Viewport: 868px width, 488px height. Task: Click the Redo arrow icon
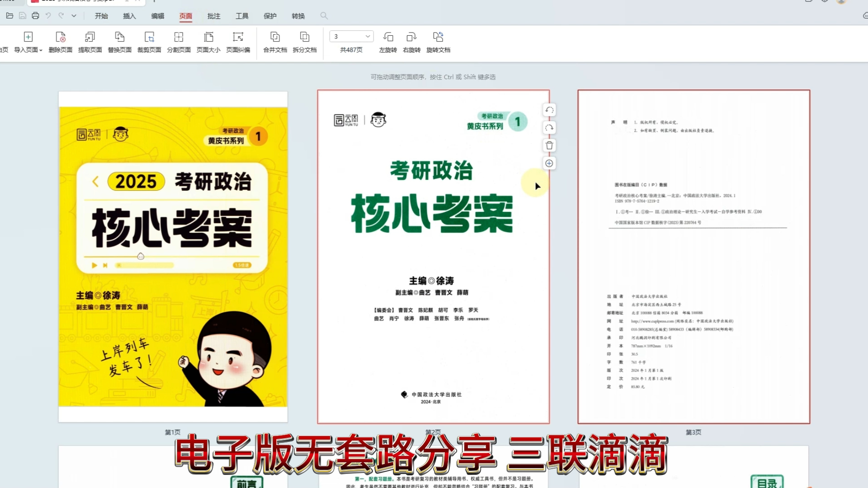[61, 16]
